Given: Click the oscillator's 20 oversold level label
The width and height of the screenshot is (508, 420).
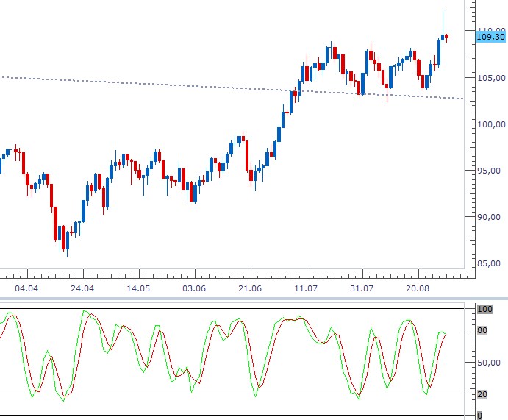Looking at the screenshot, I should [483, 395].
